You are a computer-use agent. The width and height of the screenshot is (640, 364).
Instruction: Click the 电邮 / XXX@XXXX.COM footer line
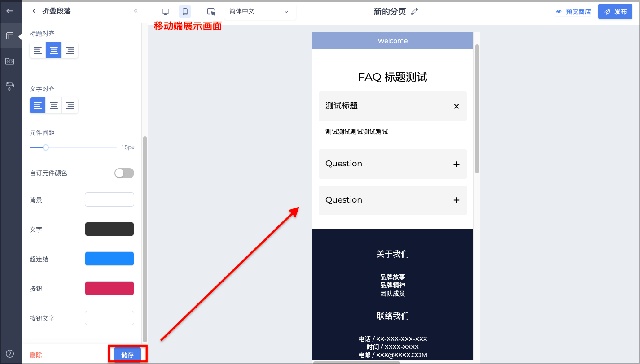coord(393,355)
